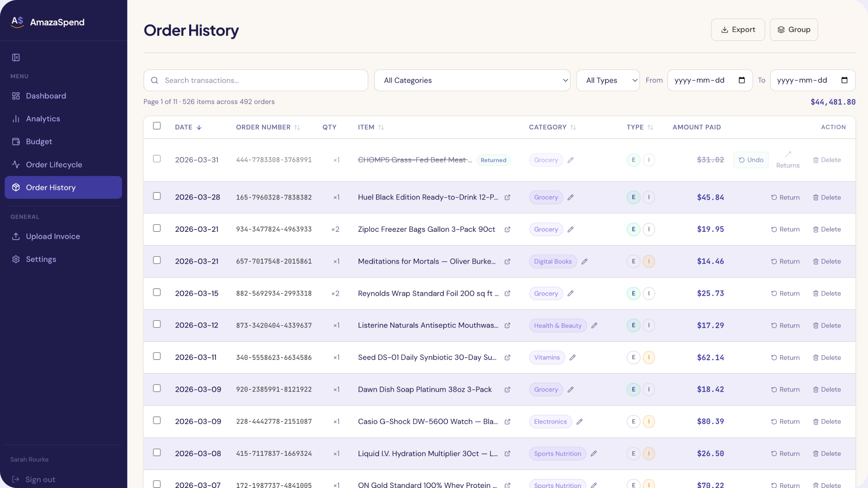This screenshot has height=488, width=868.
Task: Open the All Categories dropdown
Action: pos(472,80)
